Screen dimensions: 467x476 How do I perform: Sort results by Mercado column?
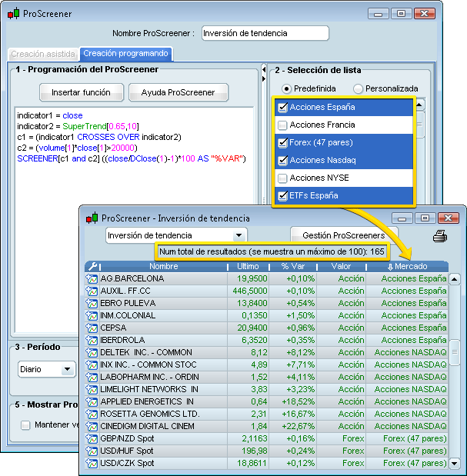tap(408, 267)
